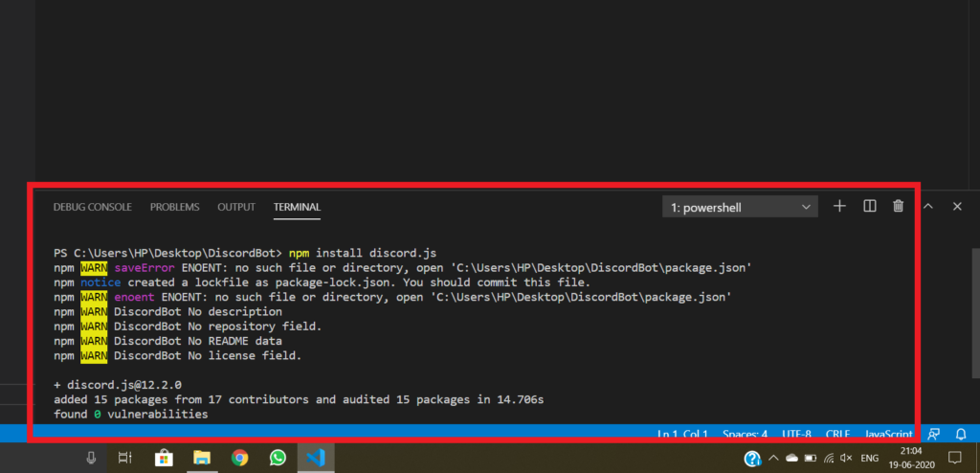Open the VS Code feedback icon in status bar
The image size is (980, 473).
[x=934, y=434]
